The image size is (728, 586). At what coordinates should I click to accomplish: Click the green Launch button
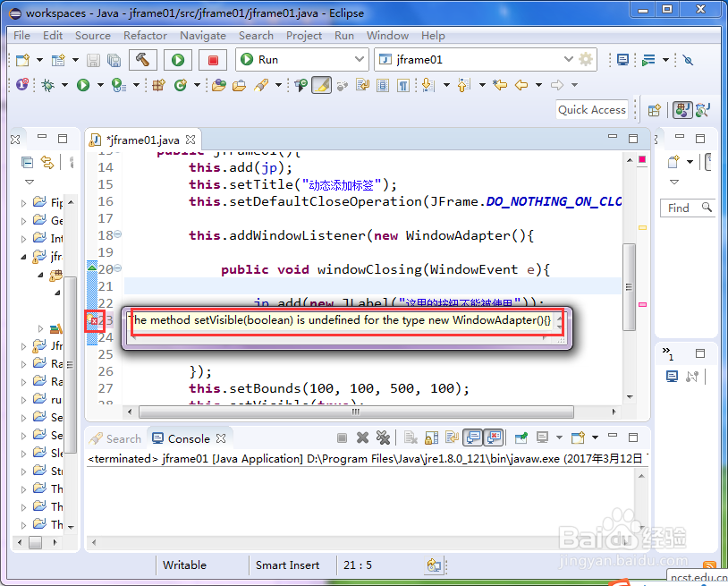178,59
